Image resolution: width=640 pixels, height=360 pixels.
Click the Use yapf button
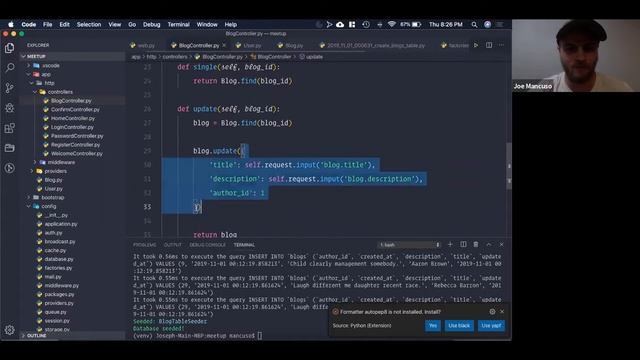491,325
